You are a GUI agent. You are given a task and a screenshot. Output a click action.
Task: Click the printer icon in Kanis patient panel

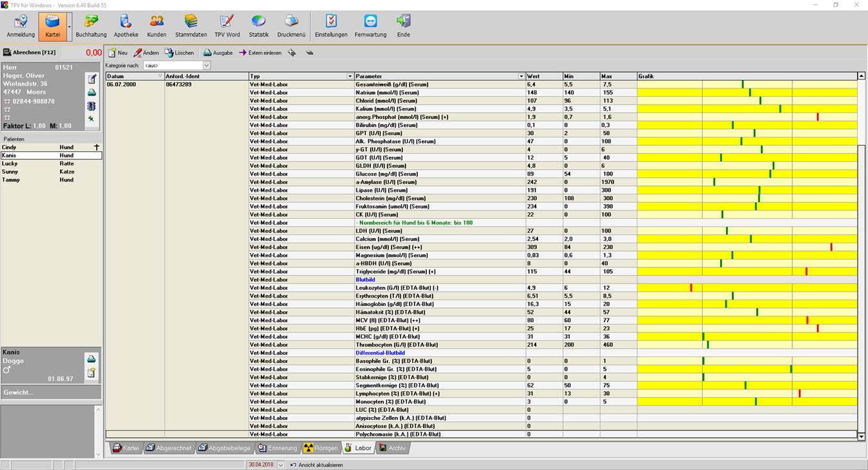click(x=92, y=359)
